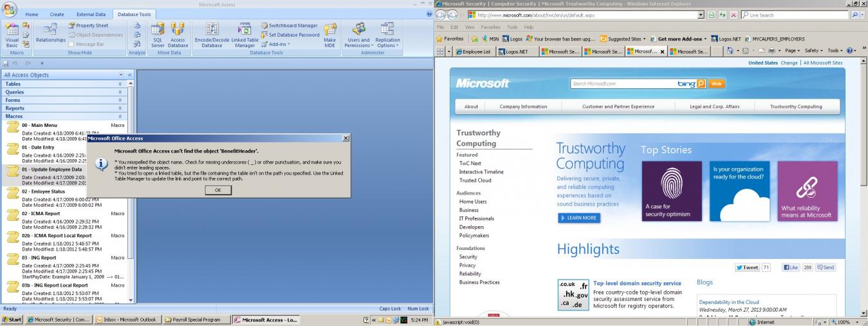The height and width of the screenshot is (326, 868).
Task: Expand the Tables group
Action: point(64,84)
